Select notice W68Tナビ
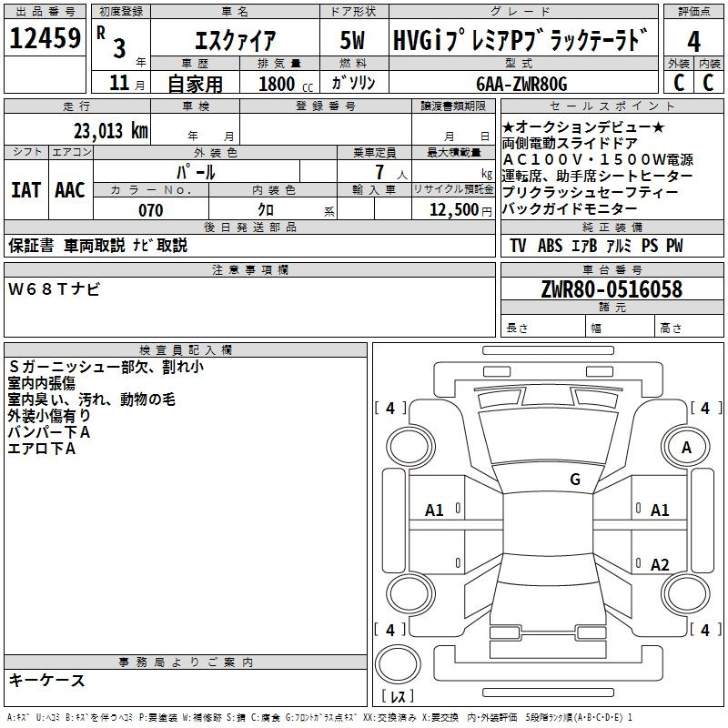 point(54,289)
